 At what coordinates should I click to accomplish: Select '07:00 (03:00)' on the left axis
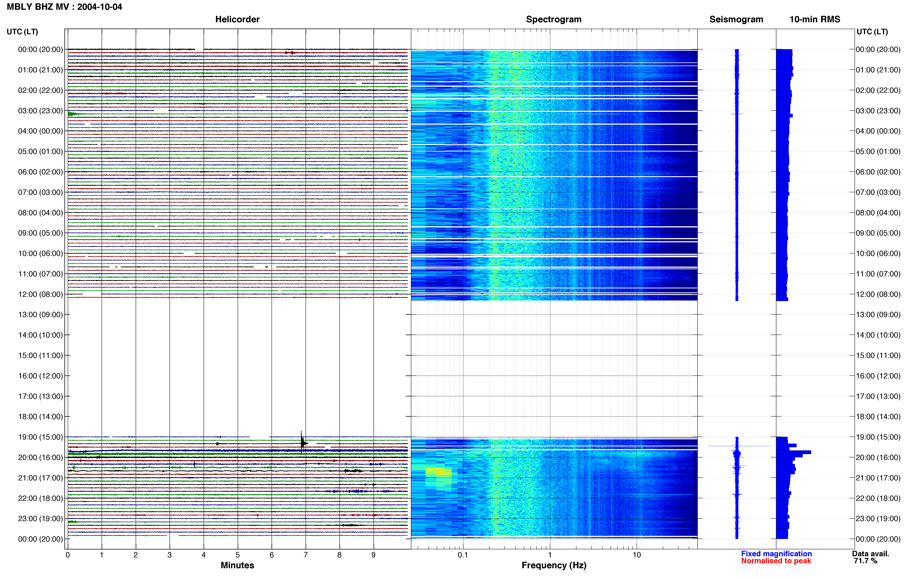41,192
